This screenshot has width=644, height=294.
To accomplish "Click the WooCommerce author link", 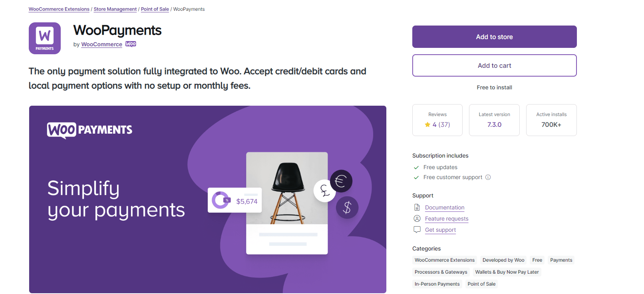I will (x=101, y=44).
